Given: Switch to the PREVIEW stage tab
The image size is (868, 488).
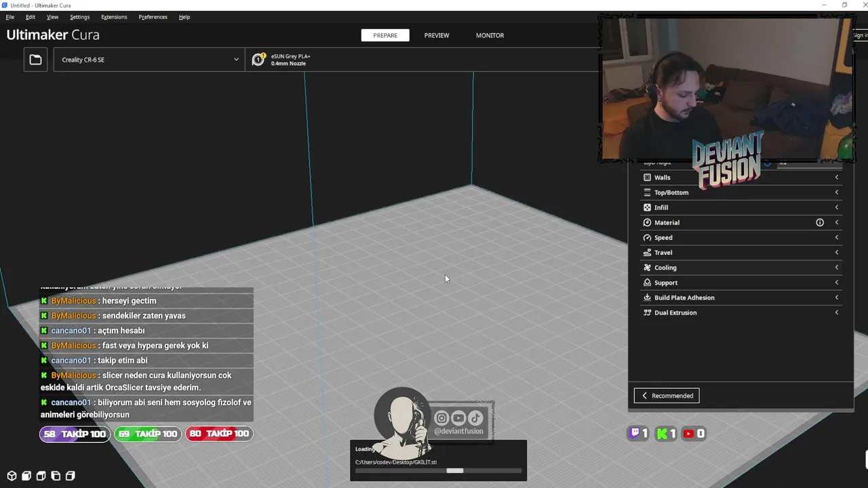Looking at the screenshot, I should [437, 35].
